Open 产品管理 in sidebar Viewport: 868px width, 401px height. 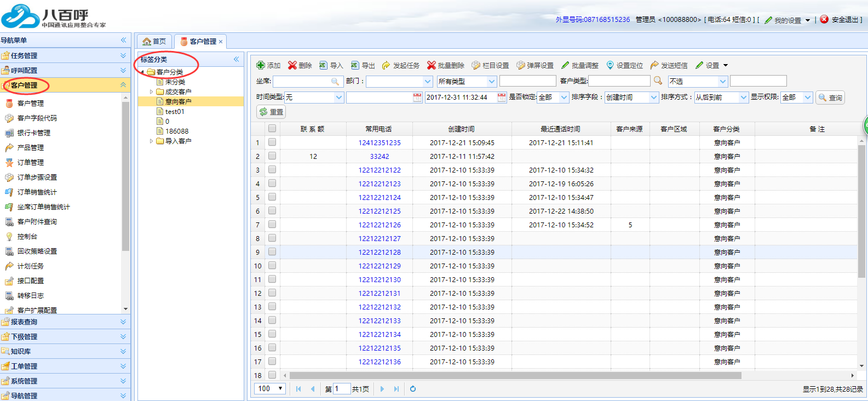[30, 147]
